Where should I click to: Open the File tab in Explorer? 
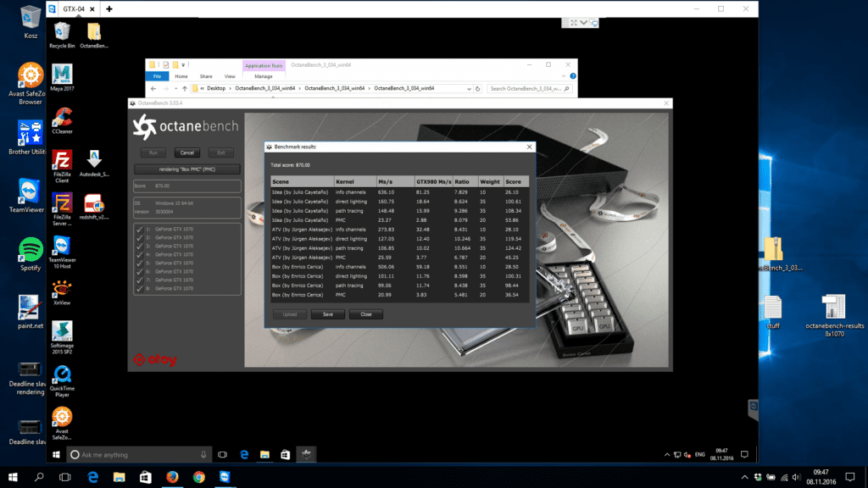coord(157,76)
